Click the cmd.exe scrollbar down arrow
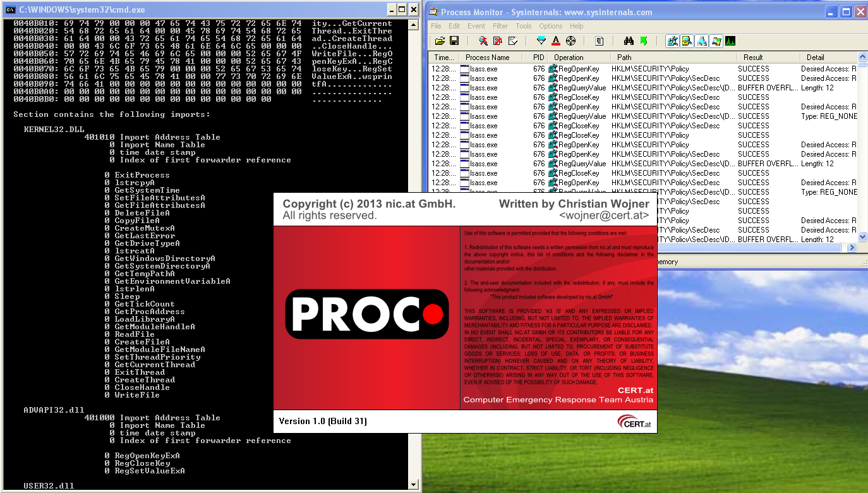This screenshot has height=493, width=868. tap(414, 485)
